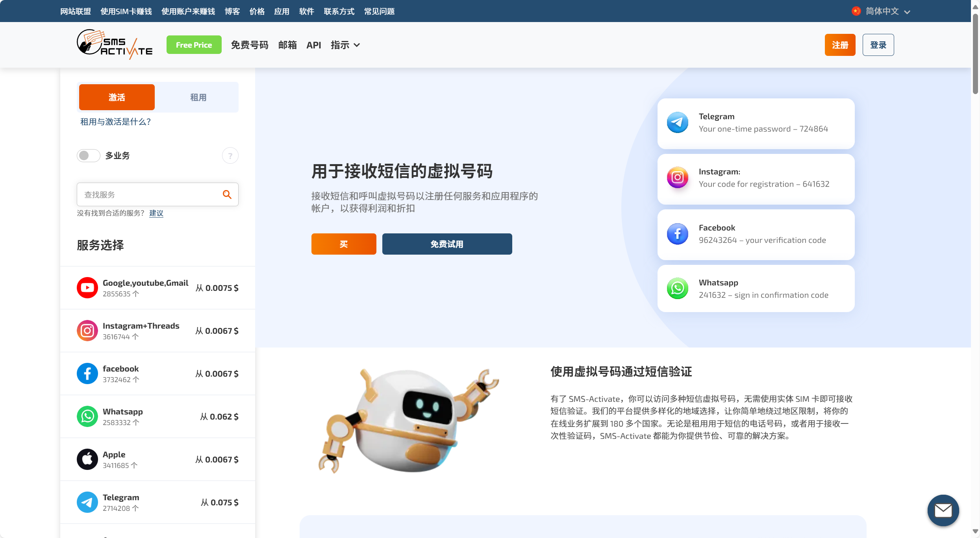Click the orange 注册 button

(x=840, y=45)
